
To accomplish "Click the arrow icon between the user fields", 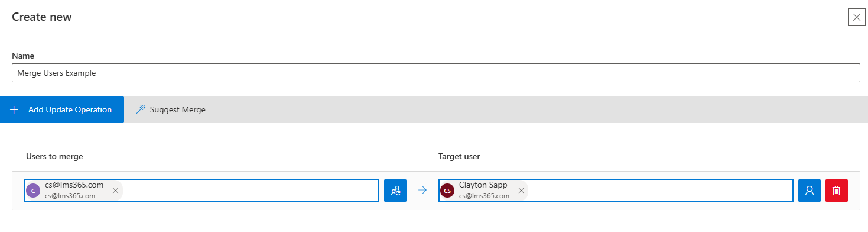I will [x=422, y=191].
